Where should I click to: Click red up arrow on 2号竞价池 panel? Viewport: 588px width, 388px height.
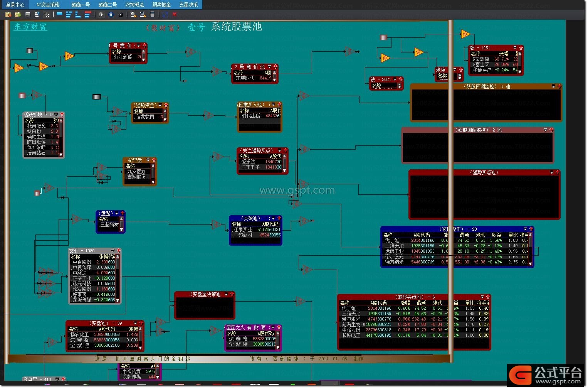click(x=275, y=67)
